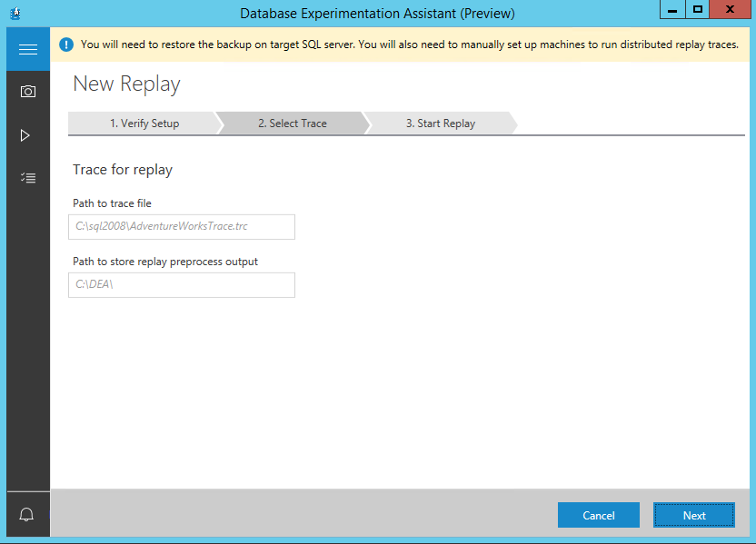Jump to the Start Replay step

tap(440, 124)
